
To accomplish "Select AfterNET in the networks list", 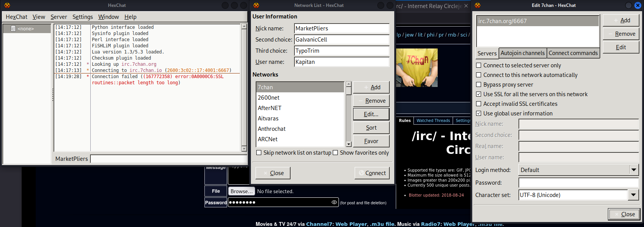I will coord(269,108).
